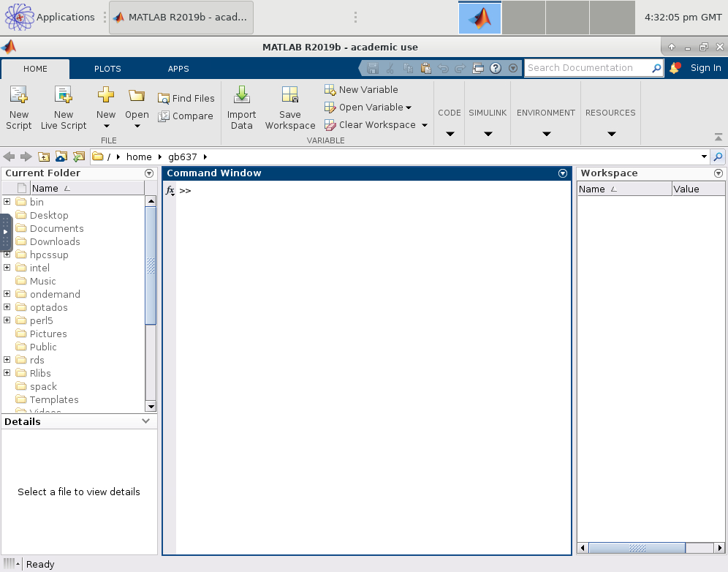Open the Clear Workspace dropdown arrow
The width and height of the screenshot is (728, 572).
click(x=425, y=125)
